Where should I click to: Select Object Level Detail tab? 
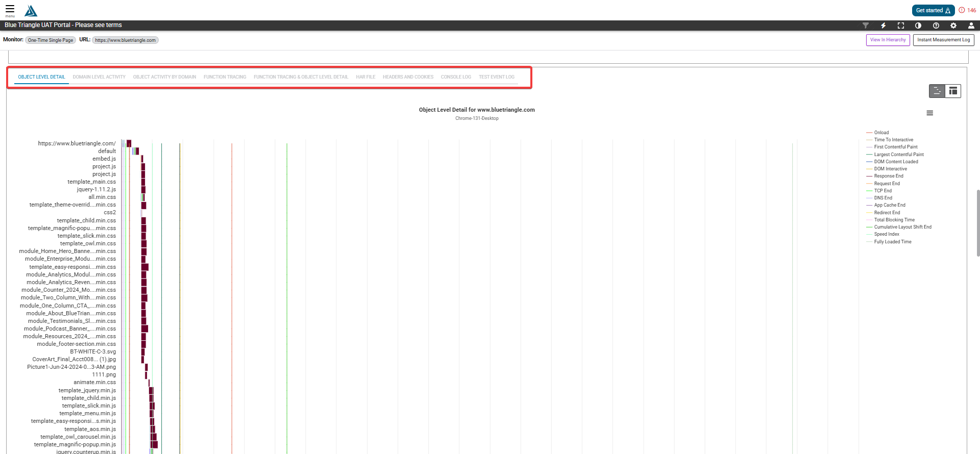pos(41,77)
